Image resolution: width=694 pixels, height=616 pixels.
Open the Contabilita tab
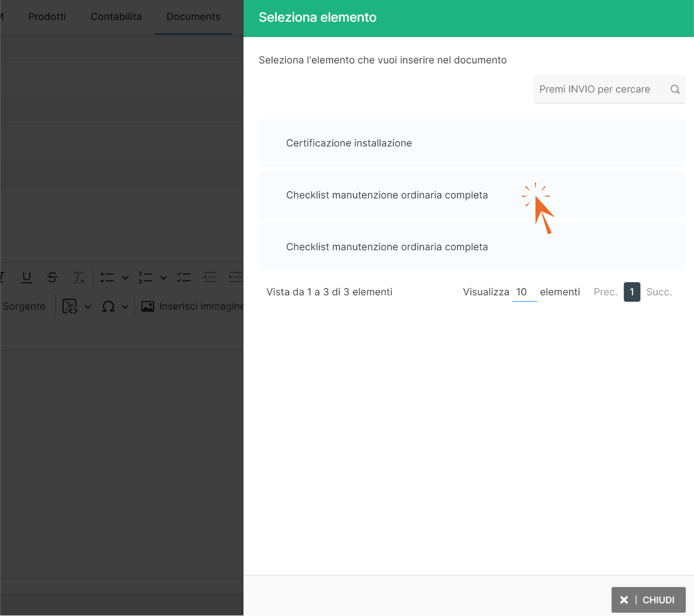pos(116,17)
